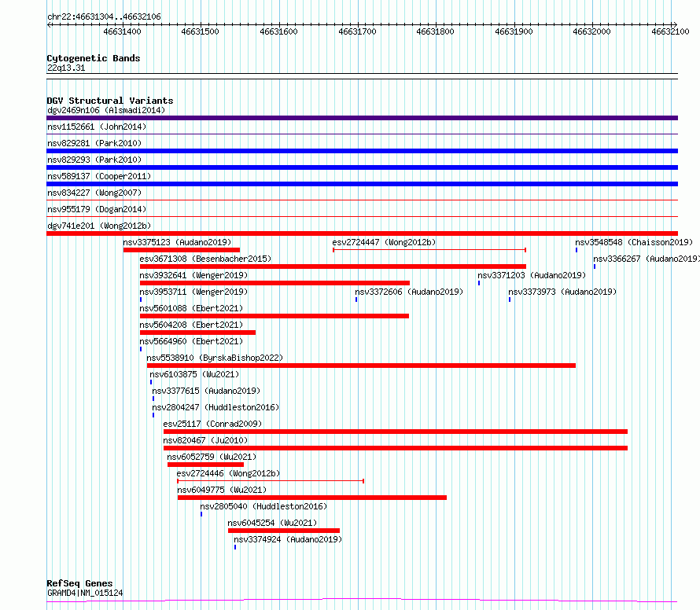Click nsv3932641 (Wenger2019) label

(193, 275)
